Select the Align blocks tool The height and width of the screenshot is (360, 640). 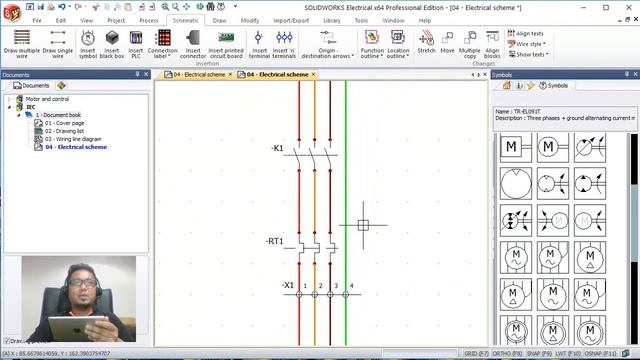(x=492, y=44)
